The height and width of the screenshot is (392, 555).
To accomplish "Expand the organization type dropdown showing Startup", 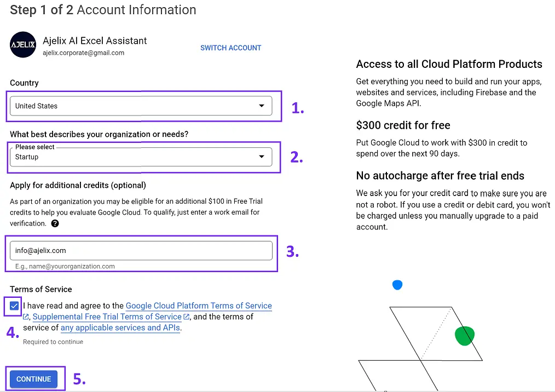I will coord(141,157).
